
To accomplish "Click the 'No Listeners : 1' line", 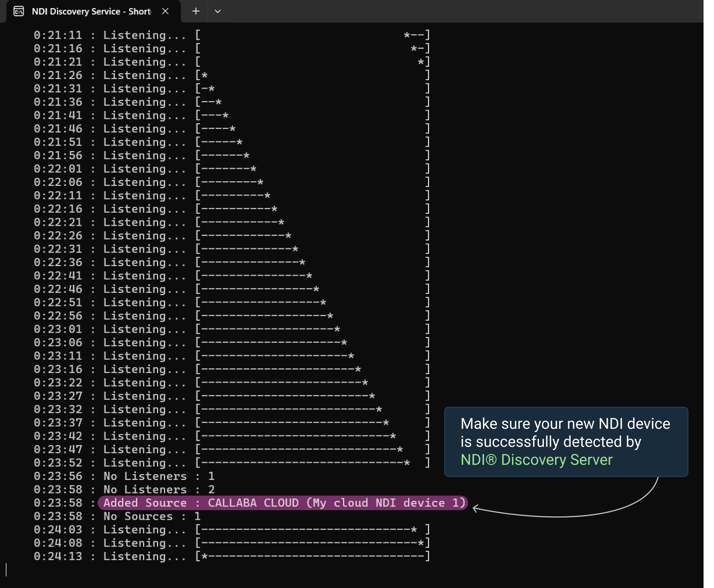I will (124, 476).
